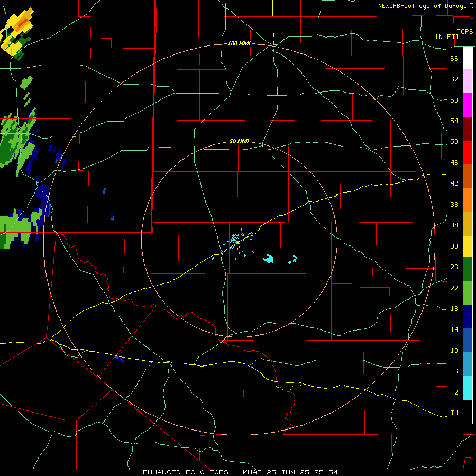Click the "2" legend value
The width and height of the screenshot is (476, 476).
[456, 392]
